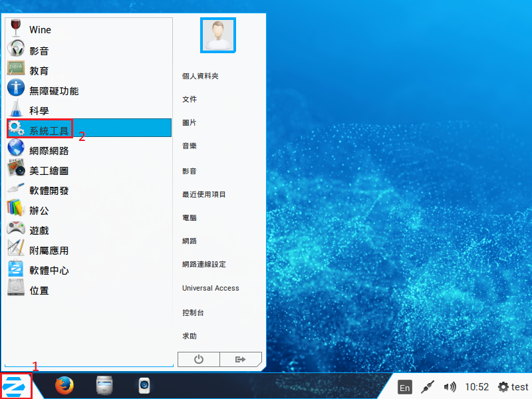Open the music player taskbar icon

point(144,386)
